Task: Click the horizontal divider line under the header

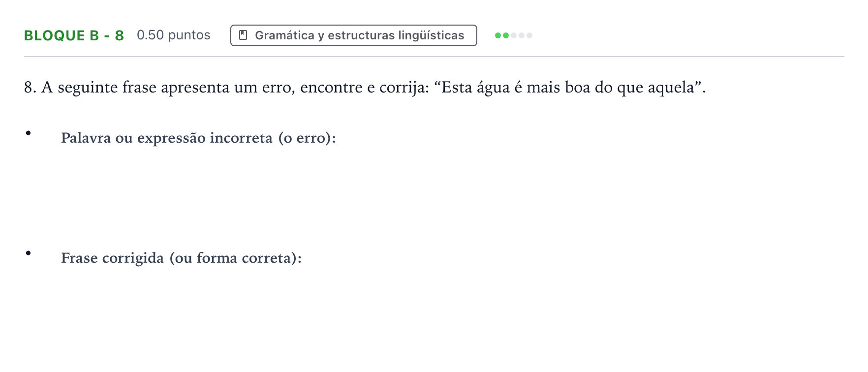Action: (434, 57)
